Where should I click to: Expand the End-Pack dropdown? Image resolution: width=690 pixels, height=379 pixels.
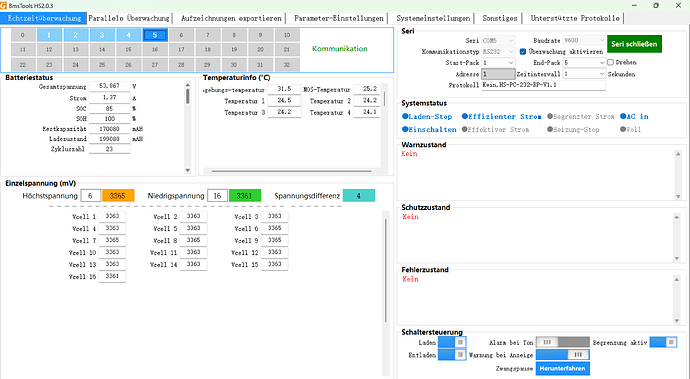[584, 63]
